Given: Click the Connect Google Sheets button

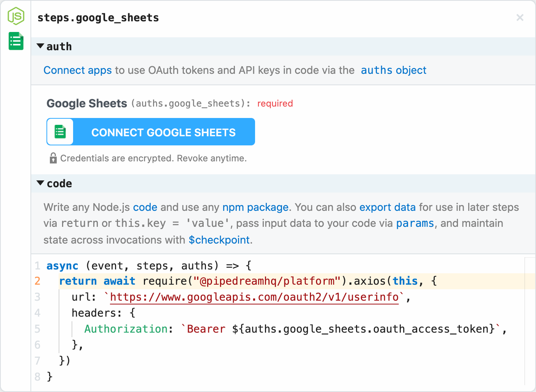Looking at the screenshot, I should click(151, 132).
